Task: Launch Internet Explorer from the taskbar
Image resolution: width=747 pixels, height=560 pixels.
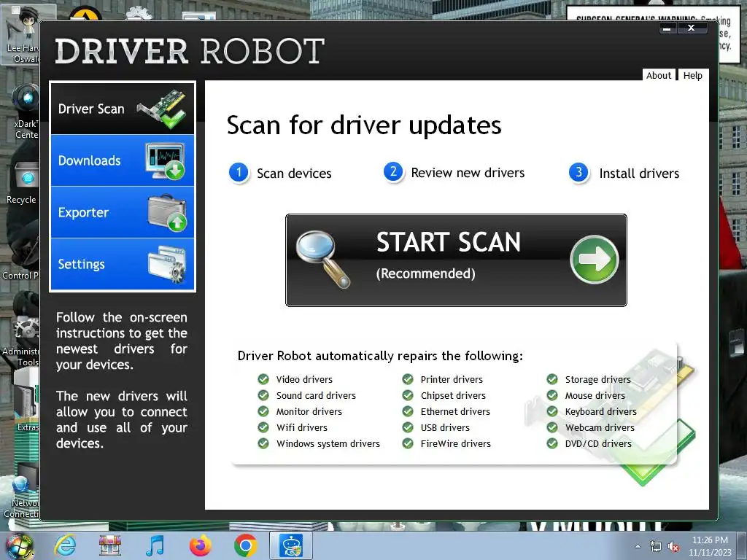Action: tap(64, 545)
